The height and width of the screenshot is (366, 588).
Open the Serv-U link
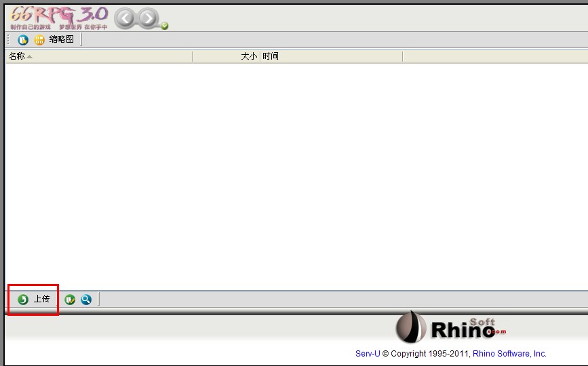pos(368,353)
